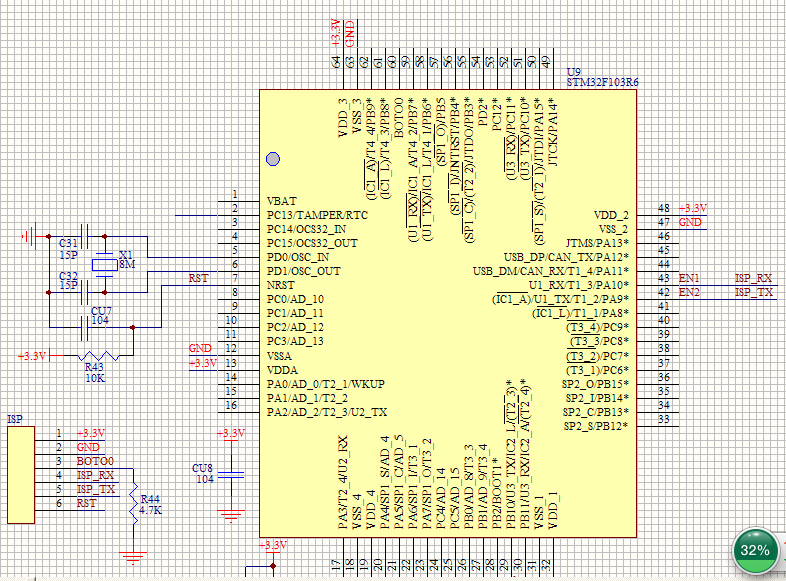Select the C31 capacitor symbol
786x581 pixels.
pos(85,236)
